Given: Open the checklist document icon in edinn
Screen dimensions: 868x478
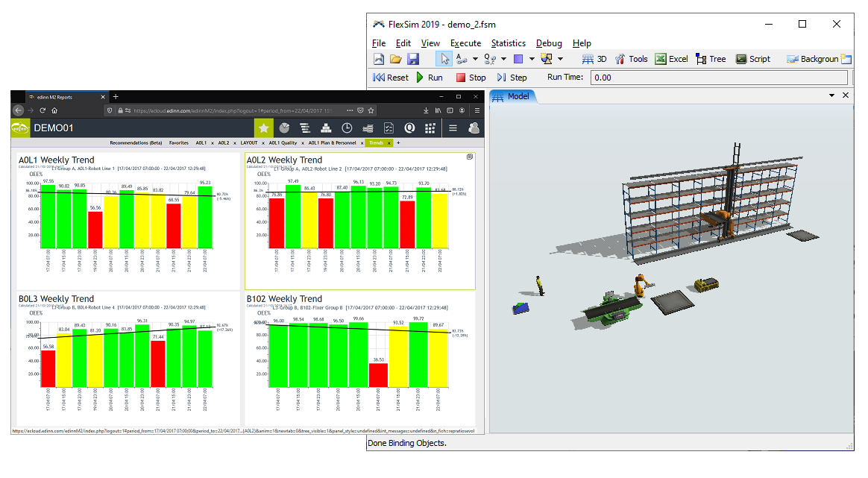Looking at the screenshot, I should (389, 128).
